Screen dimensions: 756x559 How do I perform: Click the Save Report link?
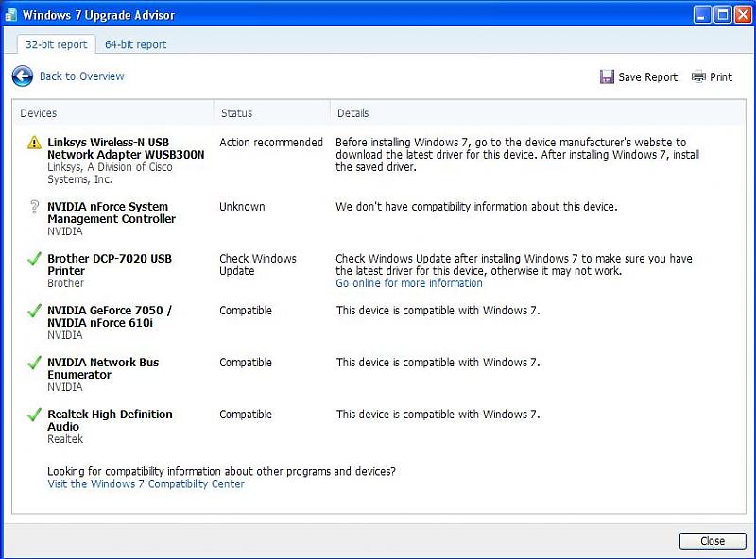647,77
